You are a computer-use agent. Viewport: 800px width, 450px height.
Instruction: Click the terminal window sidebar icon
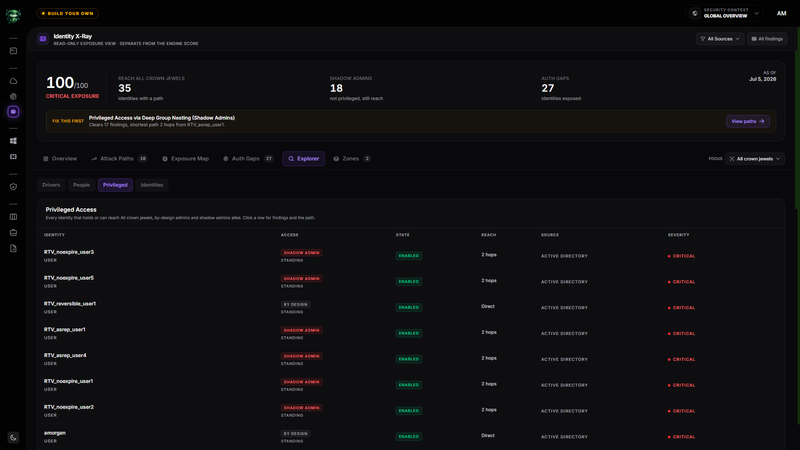pyautogui.click(x=13, y=51)
